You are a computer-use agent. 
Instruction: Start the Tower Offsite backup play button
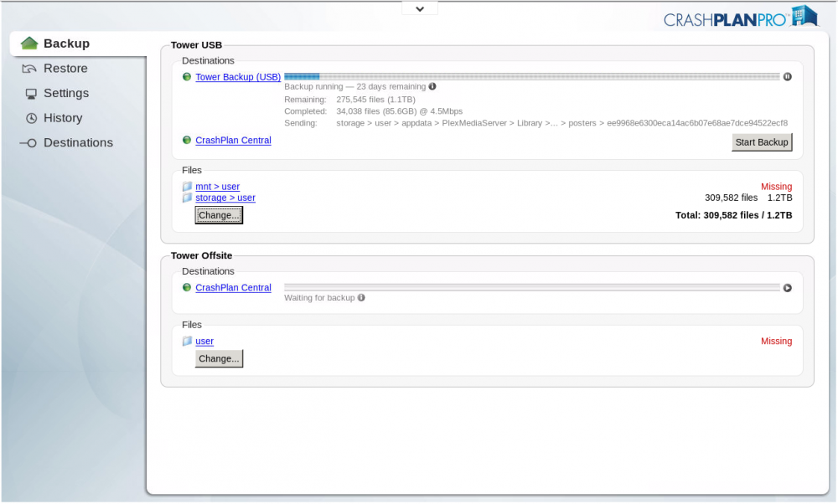click(787, 288)
